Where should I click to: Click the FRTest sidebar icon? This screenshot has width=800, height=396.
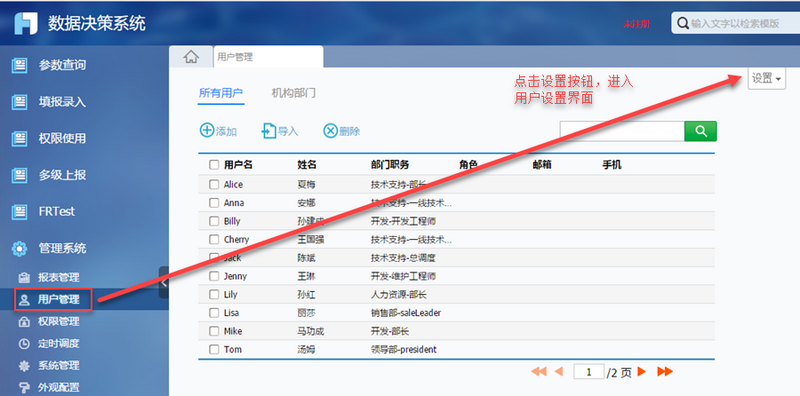(x=19, y=212)
